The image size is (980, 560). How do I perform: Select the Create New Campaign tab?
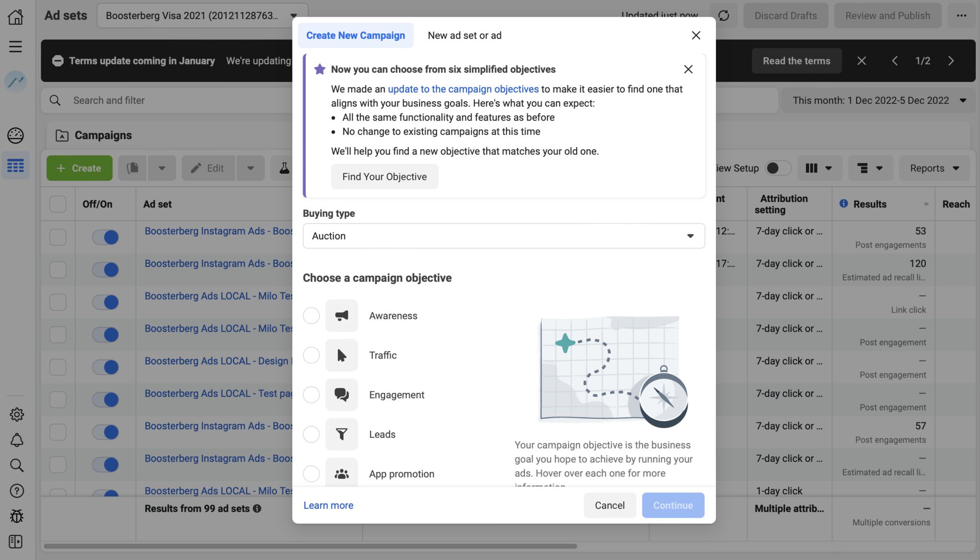tap(356, 35)
